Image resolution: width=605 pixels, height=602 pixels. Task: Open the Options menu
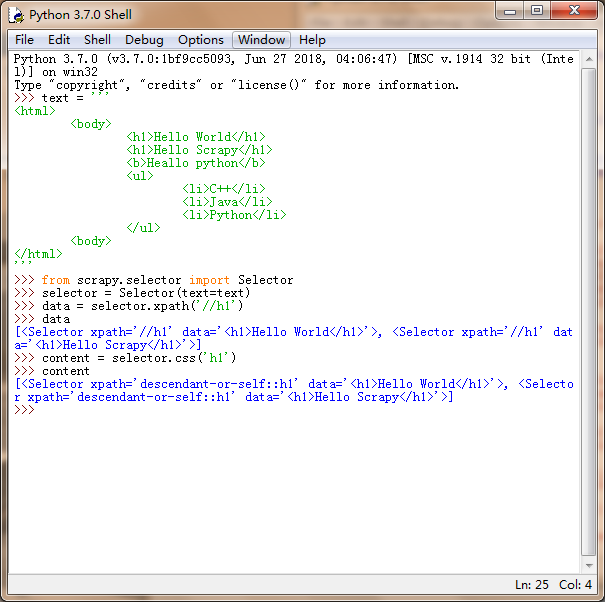201,40
